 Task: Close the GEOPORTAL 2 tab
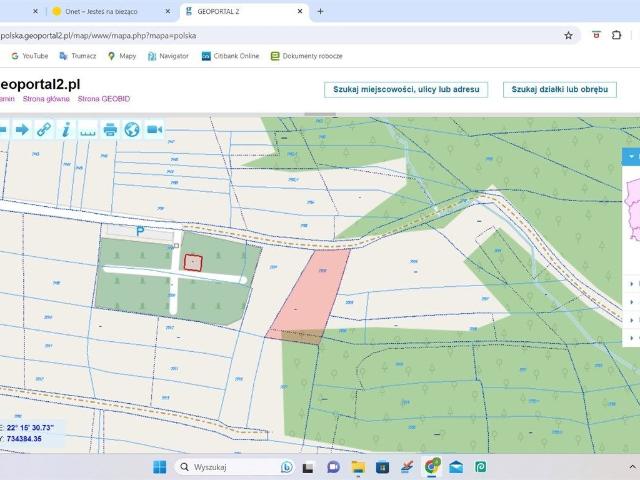(300, 11)
